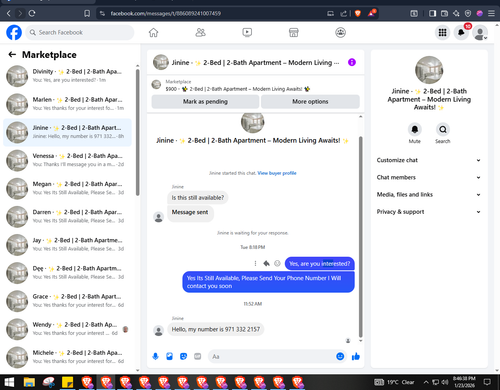This screenshot has height=390, width=500.
Task: Choose a GIF icon in composer
Action: 198,356
